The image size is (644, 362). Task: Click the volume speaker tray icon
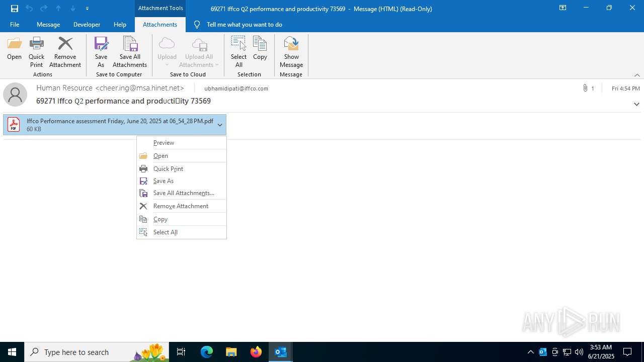[579, 352]
